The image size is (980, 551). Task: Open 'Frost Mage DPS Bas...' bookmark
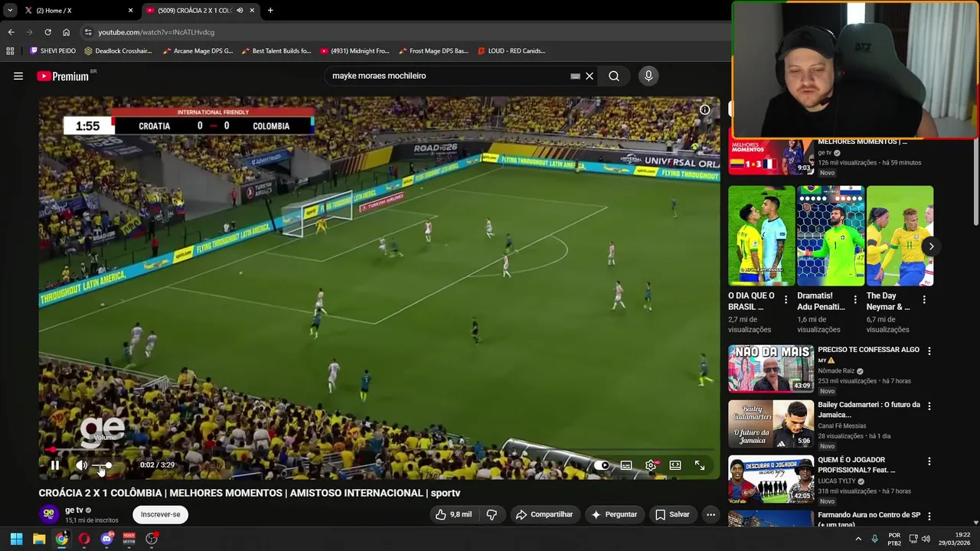point(433,51)
